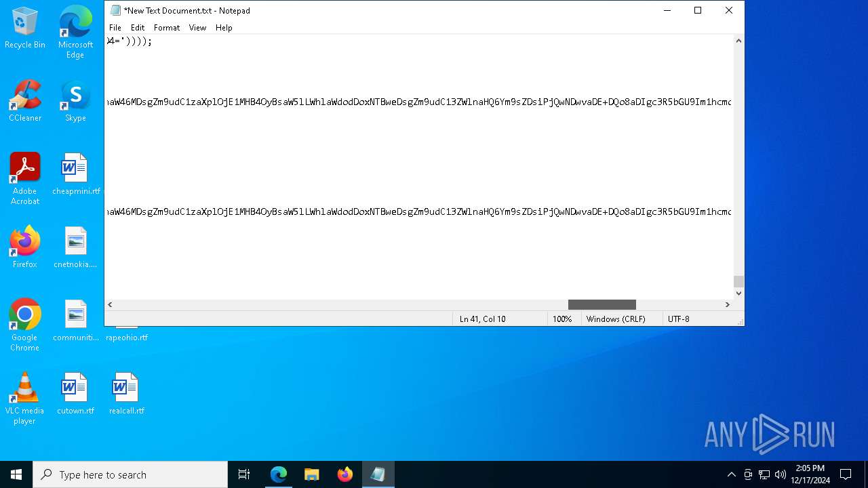Select the rapeohio.rtf desktop file label
The image size is (868, 488).
coord(127,338)
